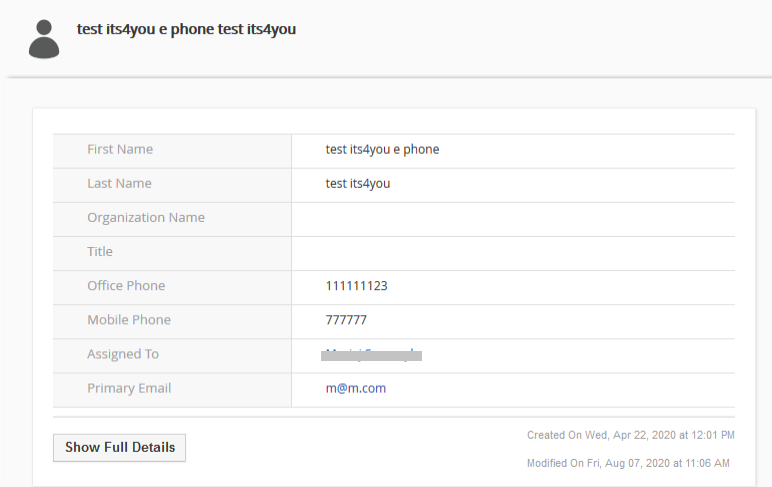Click the Last Name field label
The image size is (772, 487).
click(120, 183)
